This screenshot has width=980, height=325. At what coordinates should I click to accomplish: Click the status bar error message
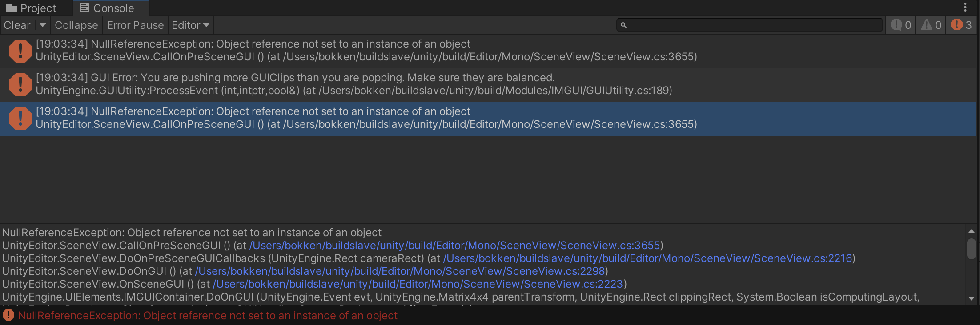[208, 316]
